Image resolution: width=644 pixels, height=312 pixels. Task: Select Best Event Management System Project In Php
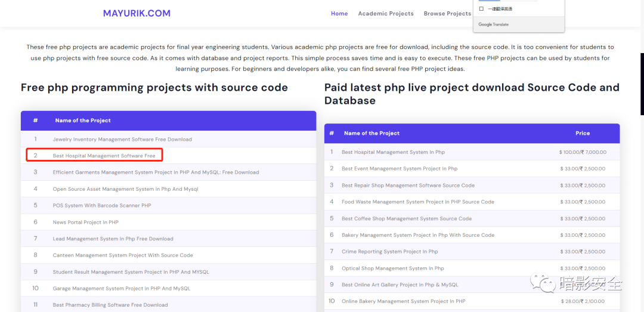[400, 169]
